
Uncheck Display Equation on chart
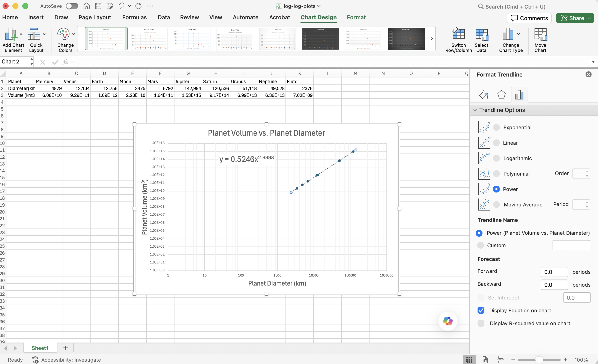pyautogui.click(x=481, y=310)
